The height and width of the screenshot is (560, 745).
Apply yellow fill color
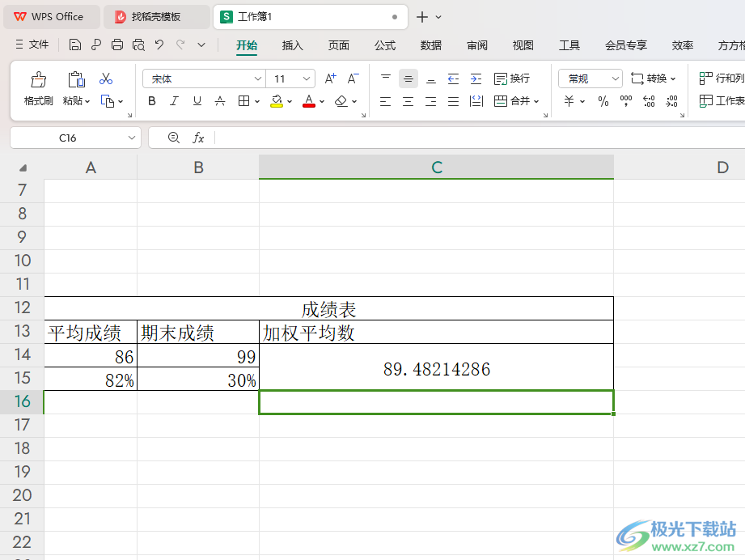[x=277, y=101]
